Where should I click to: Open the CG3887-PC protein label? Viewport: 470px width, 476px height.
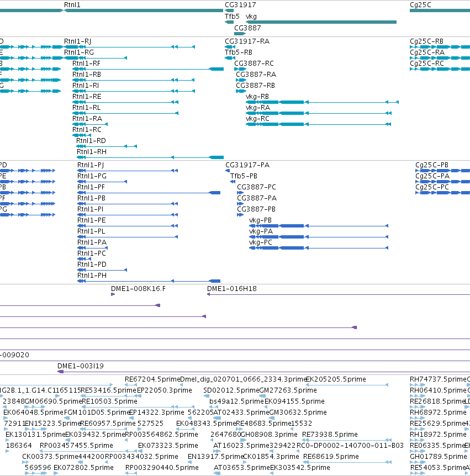(x=257, y=187)
